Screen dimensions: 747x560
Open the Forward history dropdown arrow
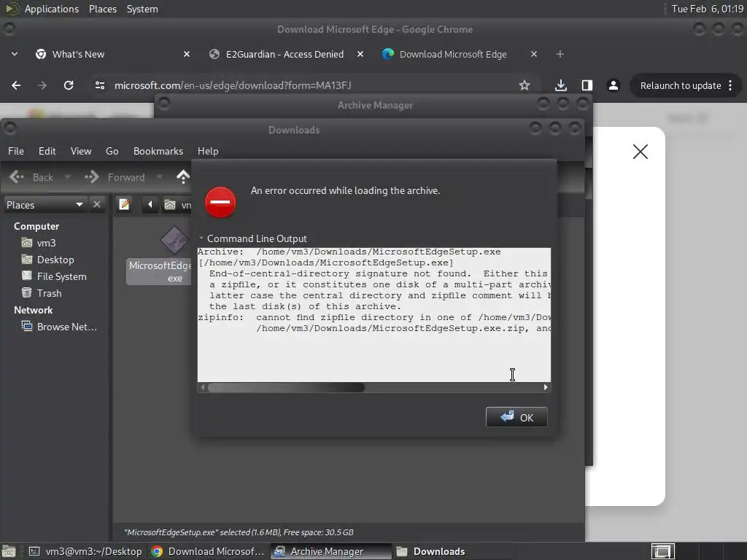click(160, 177)
